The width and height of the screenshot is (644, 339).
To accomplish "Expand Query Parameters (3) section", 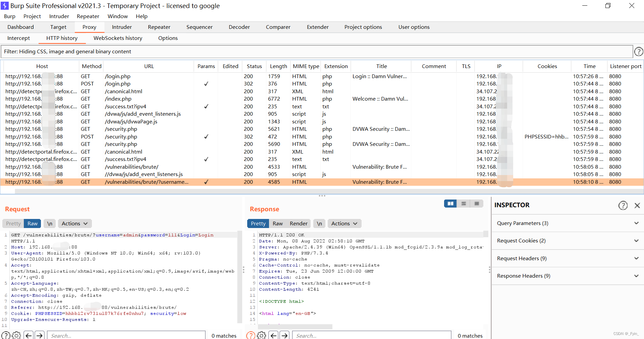I will 568,223.
